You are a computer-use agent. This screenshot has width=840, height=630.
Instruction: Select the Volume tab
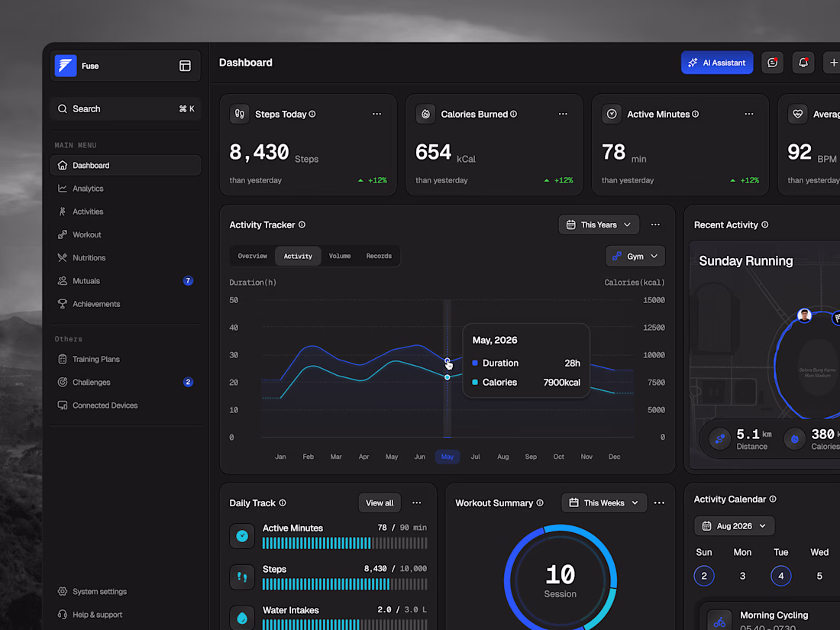point(340,256)
